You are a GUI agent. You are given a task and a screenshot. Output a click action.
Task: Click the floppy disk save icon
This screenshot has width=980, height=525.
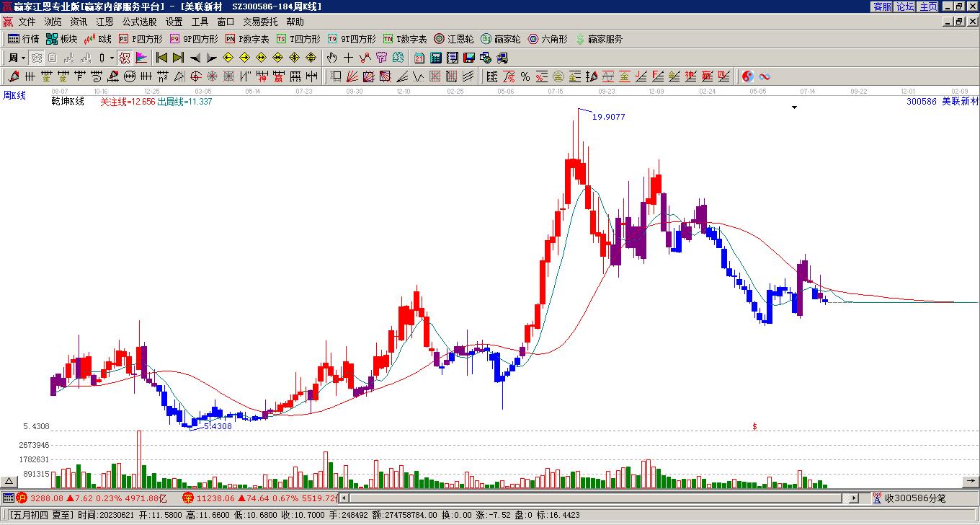point(469,58)
